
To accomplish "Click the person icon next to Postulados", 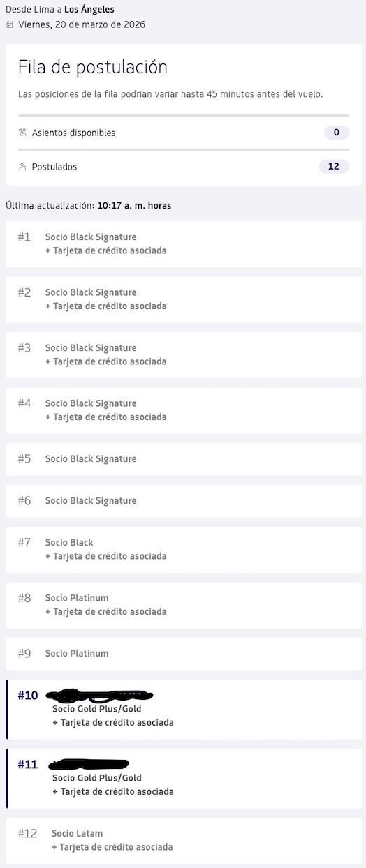I will pyautogui.click(x=23, y=167).
